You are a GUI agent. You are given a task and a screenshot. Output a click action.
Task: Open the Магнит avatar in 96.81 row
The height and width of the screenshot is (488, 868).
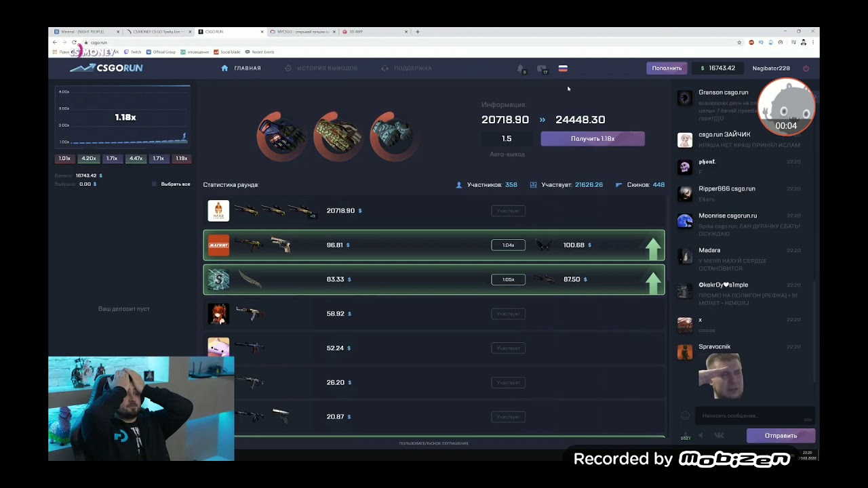218,245
